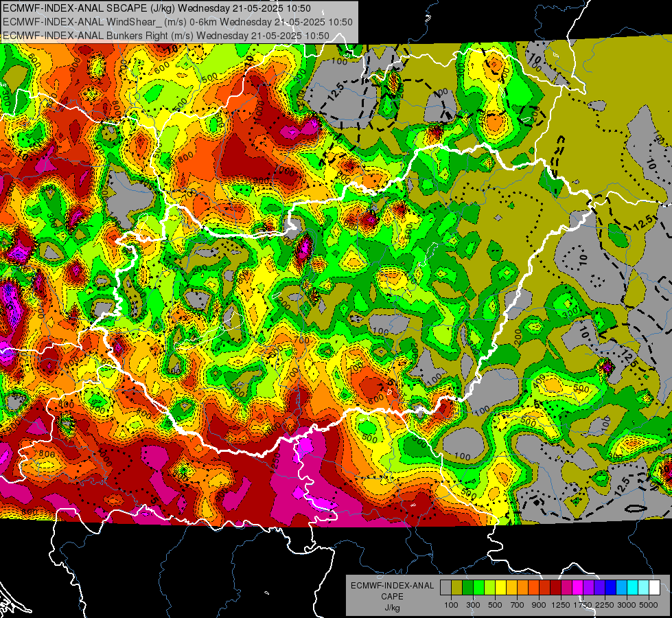This screenshot has width=672, height=618.
Task: Pick the bright magenta swatch before 1750
Action: pos(578,588)
